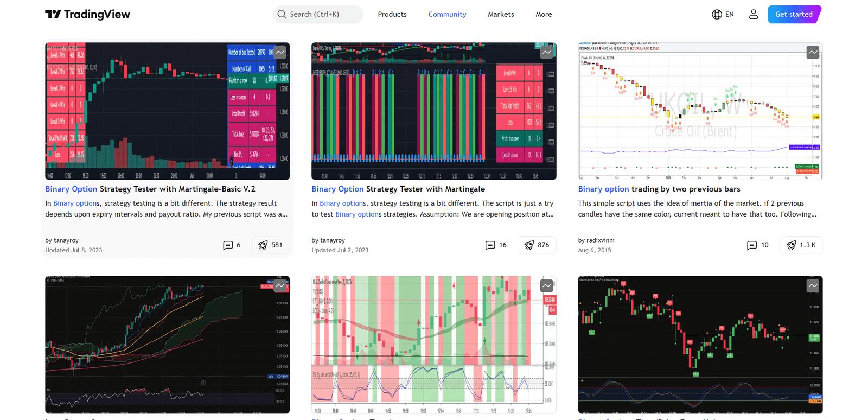Click the chart-type icon on Strategy Tester with Martingale thumbnail
Image resolution: width=868 pixels, height=420 pixels.
[546, 52]
